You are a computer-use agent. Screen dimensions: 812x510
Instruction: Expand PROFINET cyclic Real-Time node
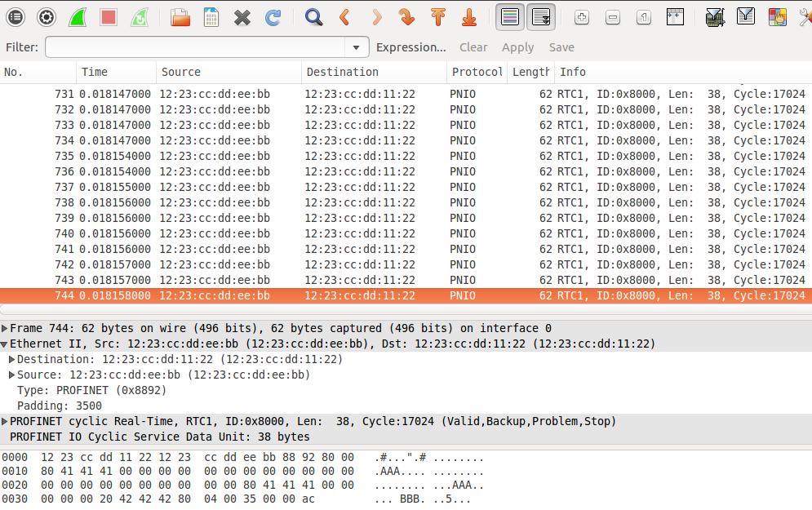coord(5,421)
